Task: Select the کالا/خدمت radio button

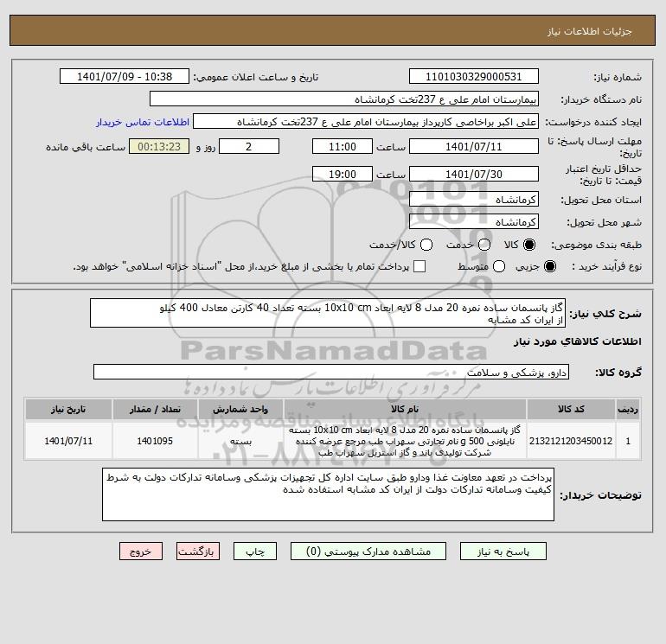Action: [426, 245]
